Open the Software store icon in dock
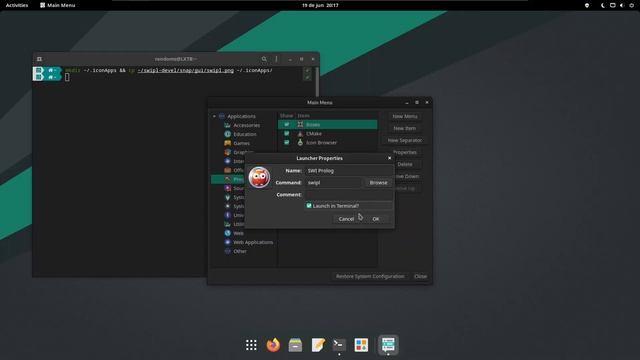The width and height of the screenshot is (640, 360). 361,345
